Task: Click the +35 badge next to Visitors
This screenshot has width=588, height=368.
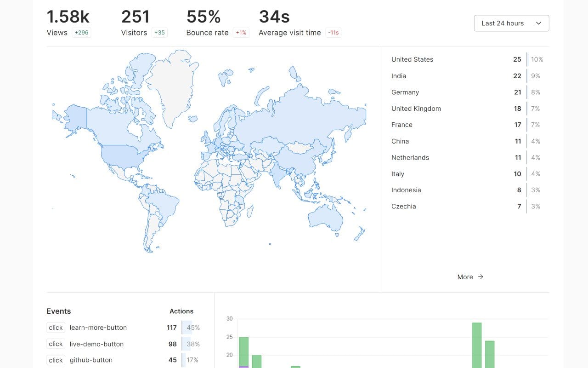Action: (x=159, y=33)
